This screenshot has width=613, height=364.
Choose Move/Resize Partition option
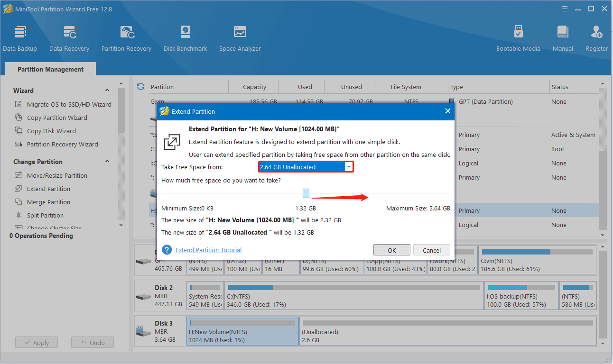(x=57, y=175)
